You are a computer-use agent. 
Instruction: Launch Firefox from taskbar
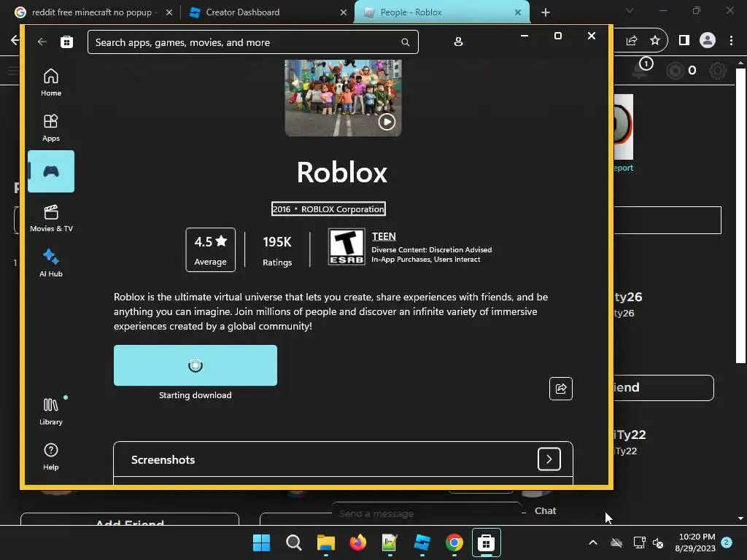[357, 542]
